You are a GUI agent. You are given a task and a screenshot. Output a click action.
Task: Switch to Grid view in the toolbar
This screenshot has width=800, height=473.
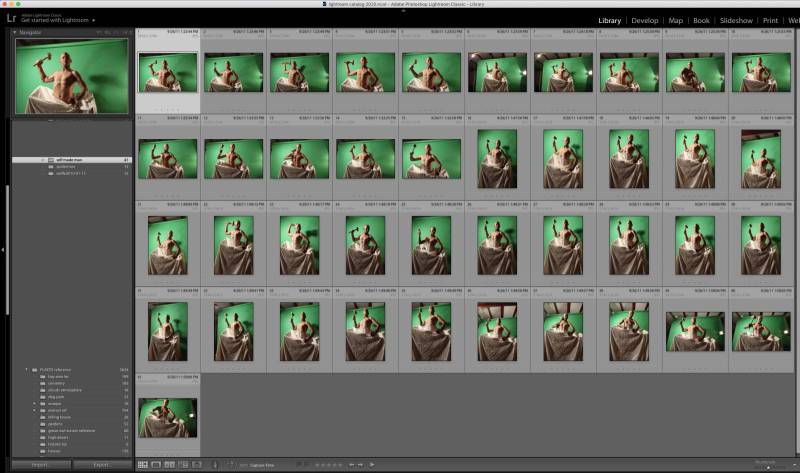(142, 465)
